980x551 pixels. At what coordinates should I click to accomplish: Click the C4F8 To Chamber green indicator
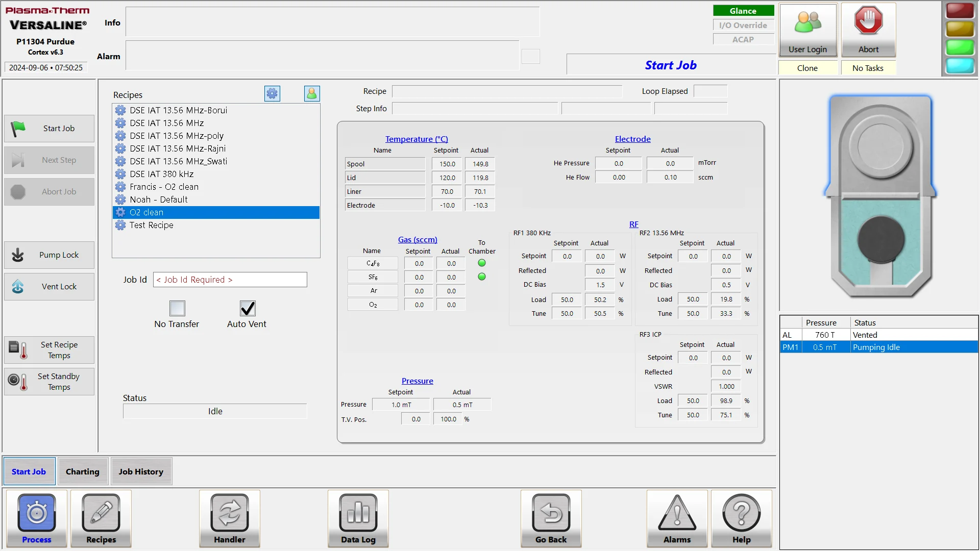[x=482, y=263]
